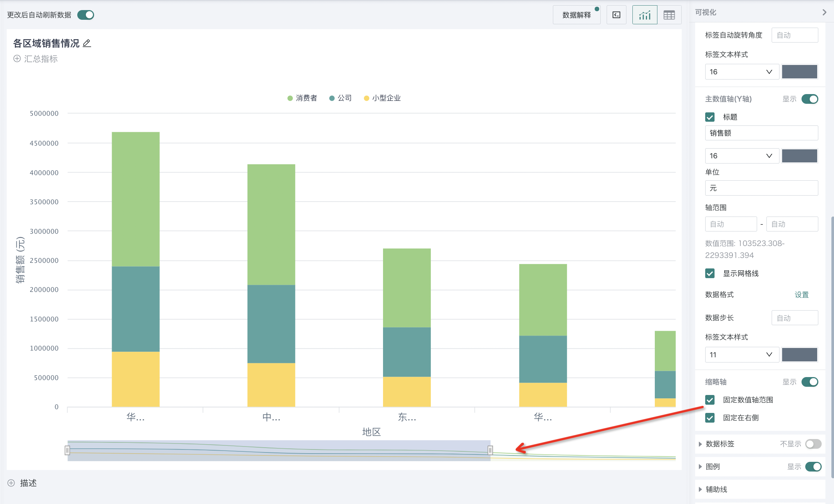Click the right handle of zoom slider
The height and width of the screenshot is (504, 834).
click(x=490, y=450)
